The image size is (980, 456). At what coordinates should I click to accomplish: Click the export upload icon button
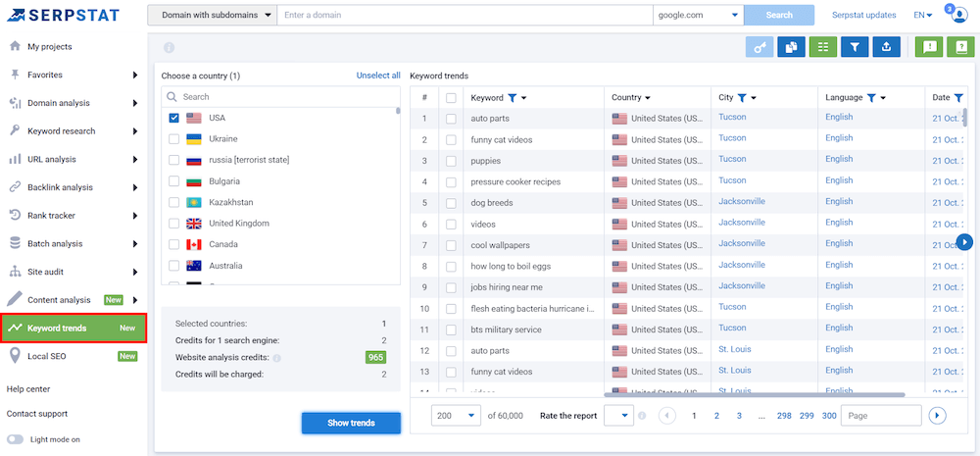[x=886, y=46]
